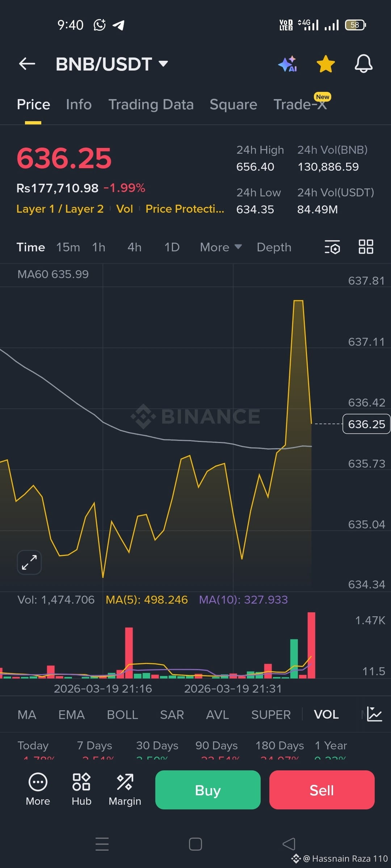Open price alerts bell icon
Viewport: 391px width, 868px height.
click(x=363, y=64)
